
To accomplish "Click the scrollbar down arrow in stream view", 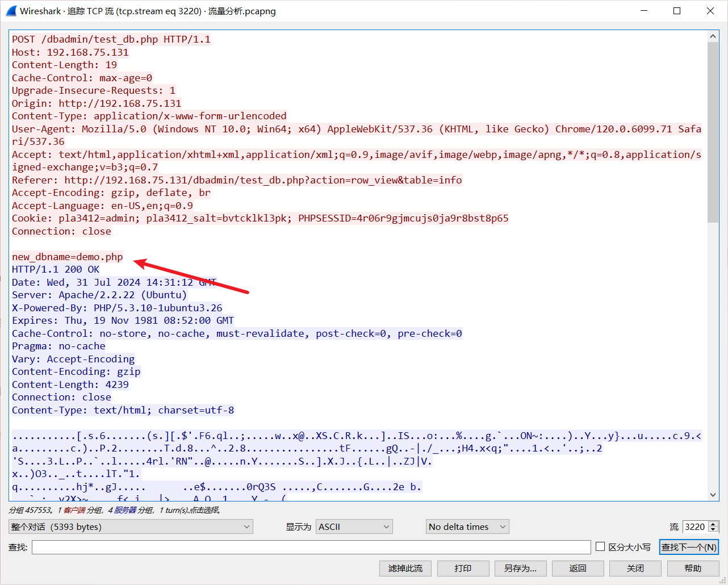I will click(713, 495).
